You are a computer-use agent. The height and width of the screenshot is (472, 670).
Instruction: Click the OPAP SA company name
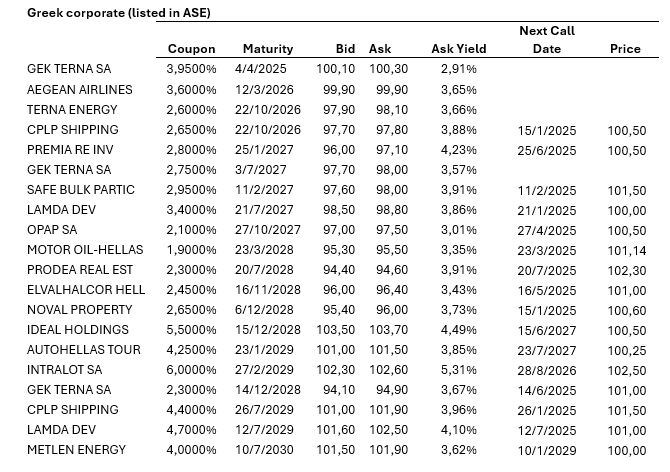coord(54,229)
